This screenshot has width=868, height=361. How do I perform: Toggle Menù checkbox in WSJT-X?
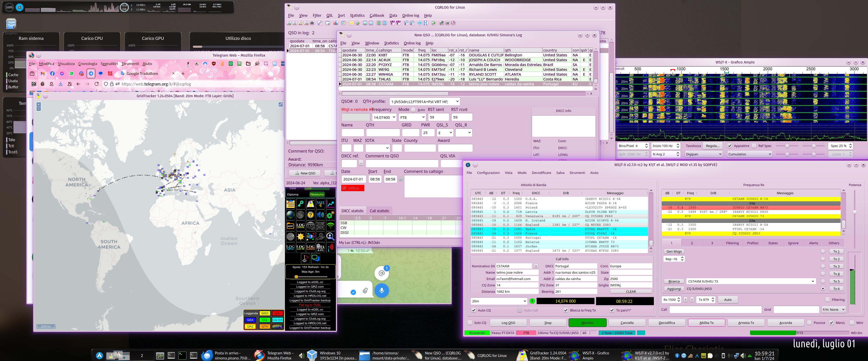pyautogui.click(x=832, y=323)
